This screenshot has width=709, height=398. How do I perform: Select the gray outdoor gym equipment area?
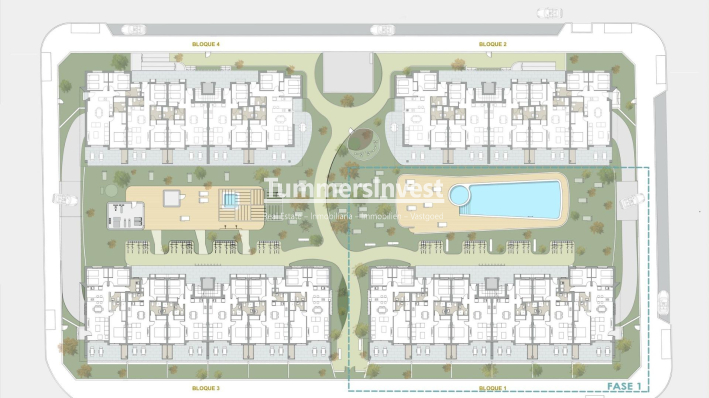coord(126,215)
